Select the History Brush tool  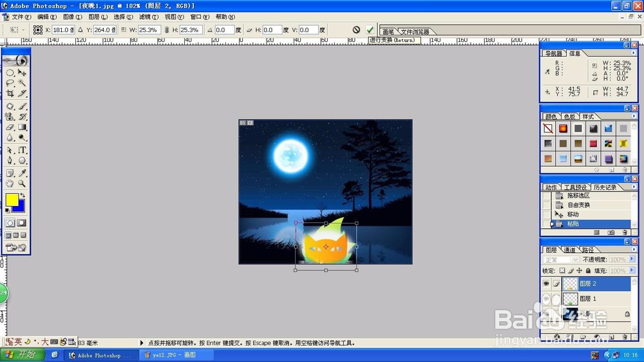pos(22,117)
